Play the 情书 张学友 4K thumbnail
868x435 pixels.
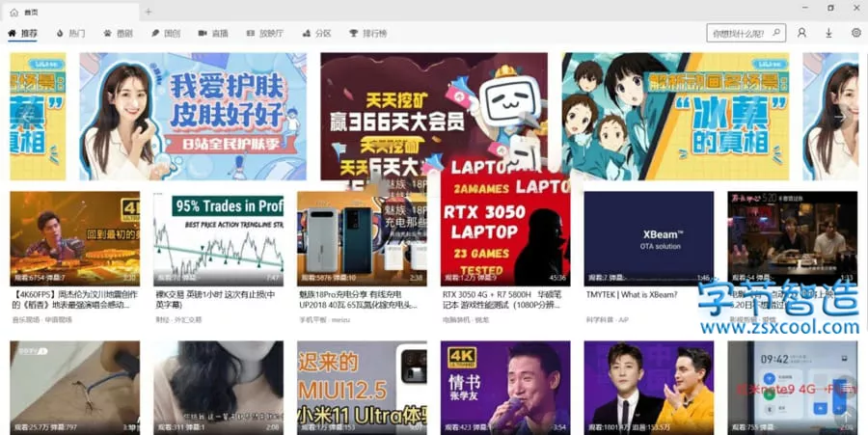point(505,388)
